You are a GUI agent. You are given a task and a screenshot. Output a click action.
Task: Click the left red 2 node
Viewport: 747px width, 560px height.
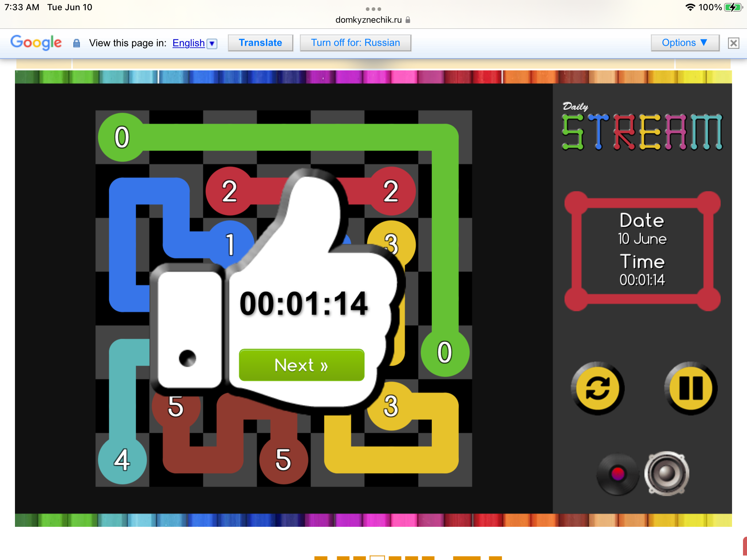coord(230,191)
